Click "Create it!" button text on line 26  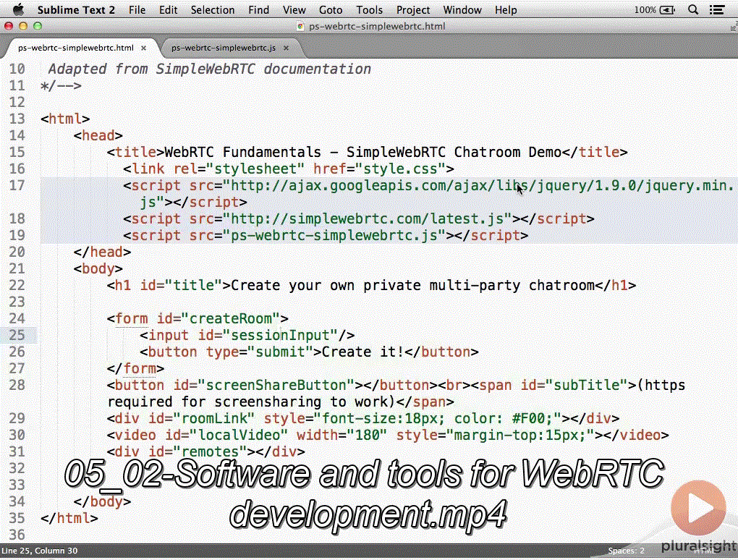click(363, 352)
